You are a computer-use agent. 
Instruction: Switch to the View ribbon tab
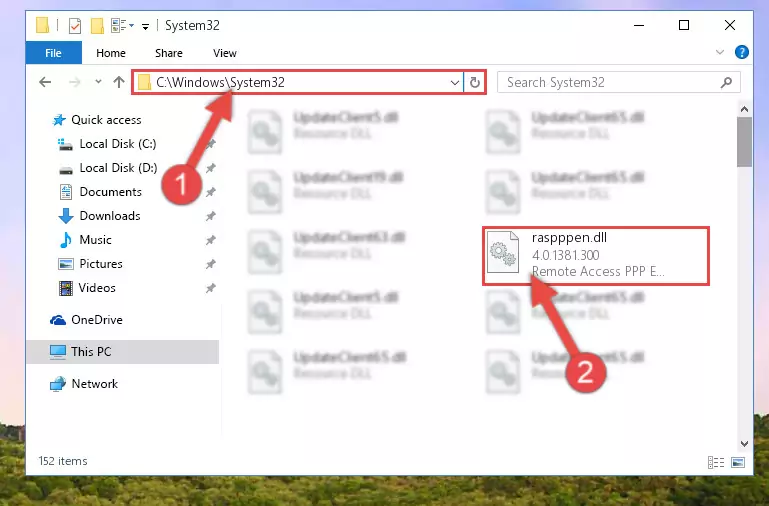click(x=225, y=53)
